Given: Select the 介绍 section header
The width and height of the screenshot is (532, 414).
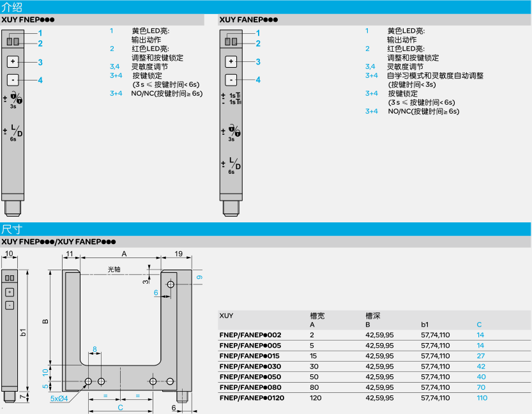Looking at the screenshot, I should click(13, 7).
